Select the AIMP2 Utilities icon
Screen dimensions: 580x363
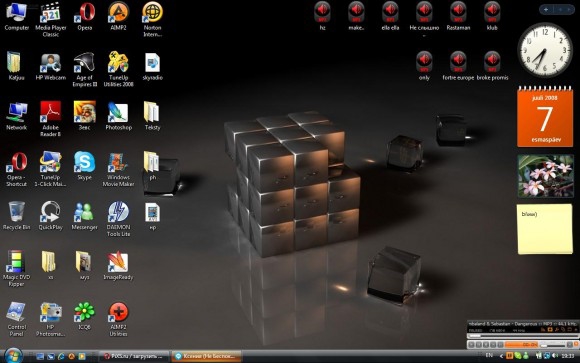[118, 319]
